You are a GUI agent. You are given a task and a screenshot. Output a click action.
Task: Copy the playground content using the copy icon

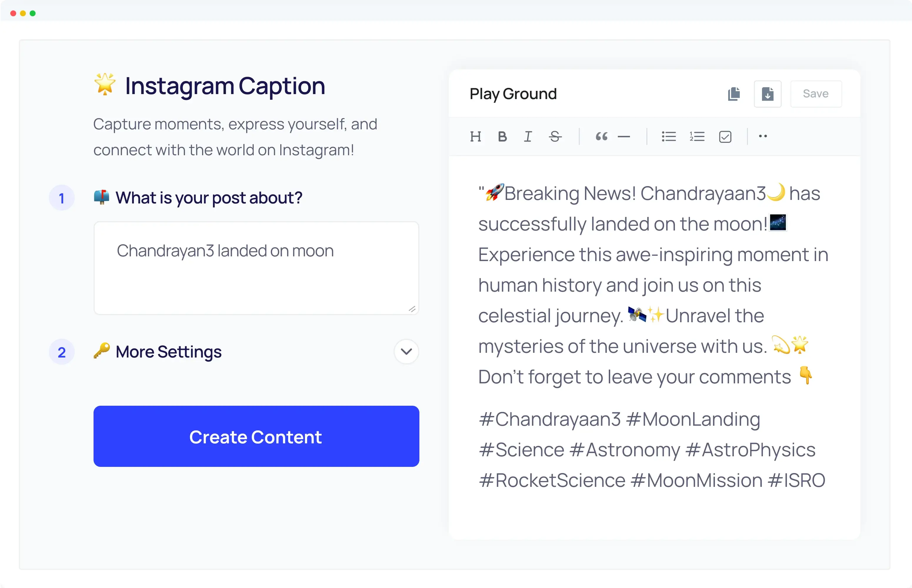click(x=734, y=93)
